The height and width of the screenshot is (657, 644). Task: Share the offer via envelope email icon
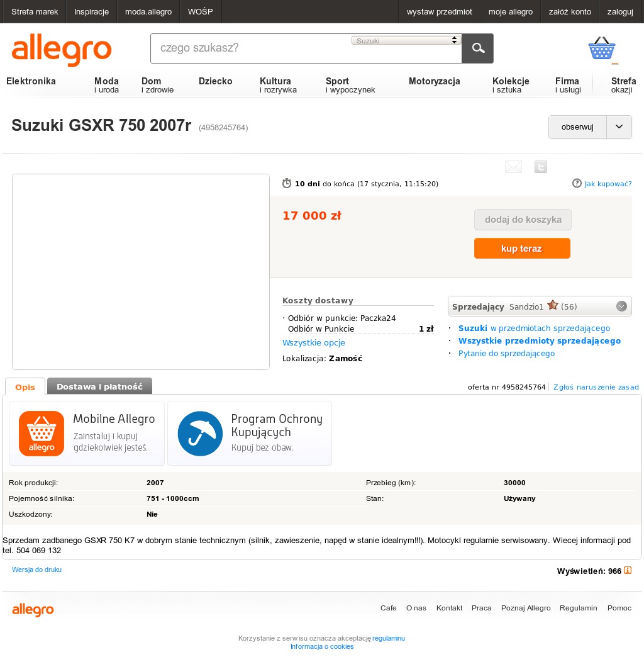click(513, 167)
